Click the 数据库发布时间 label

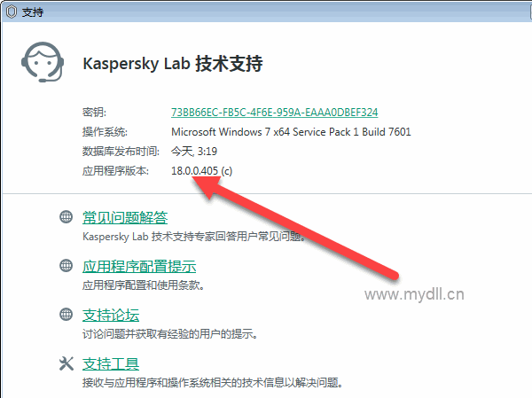point(121,152)
